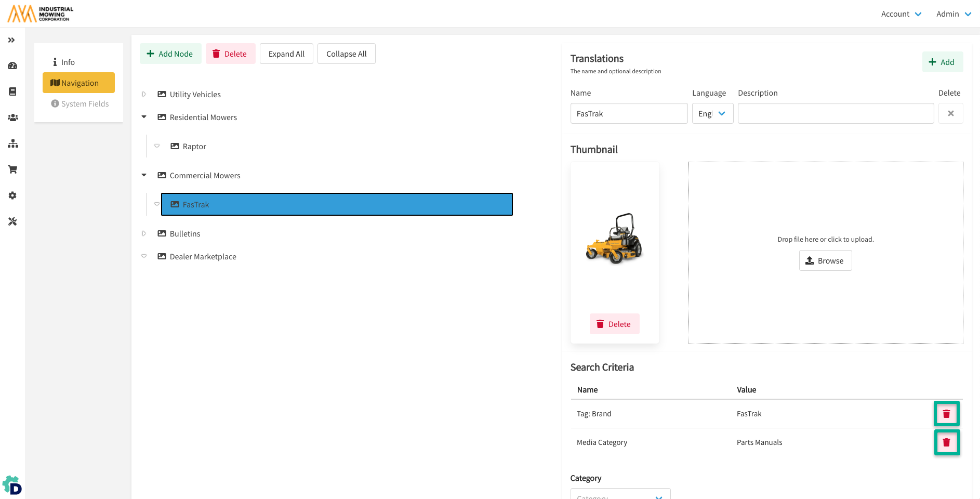This screenshot has height=499, width=980.
Task: Click the Add Node button
Action: point(170,54)
